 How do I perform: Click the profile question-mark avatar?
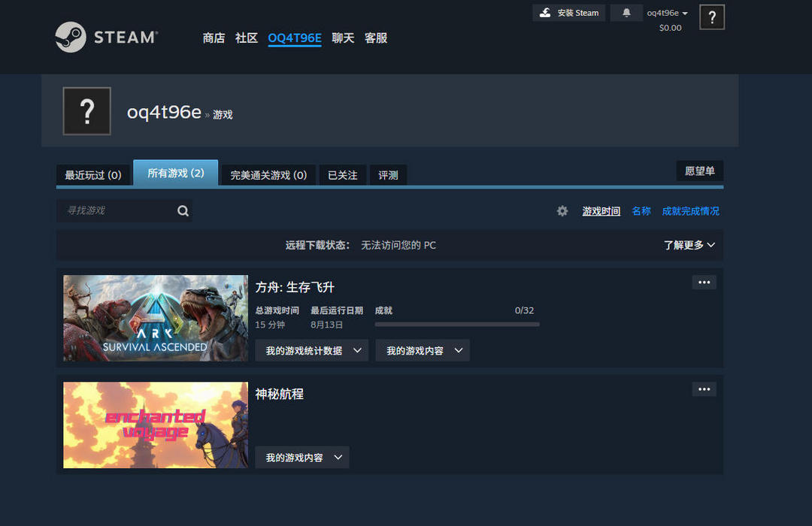coord(86,110)
